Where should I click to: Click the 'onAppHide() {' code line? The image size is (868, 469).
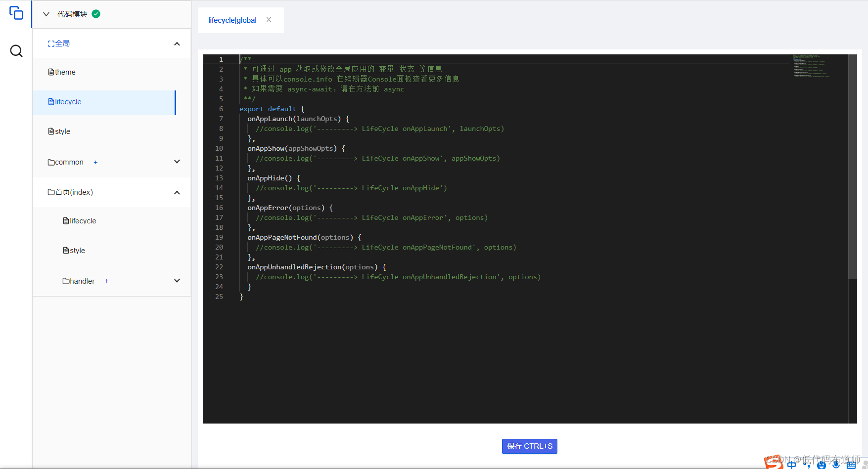pyautogui.click(x=274, y=178)
